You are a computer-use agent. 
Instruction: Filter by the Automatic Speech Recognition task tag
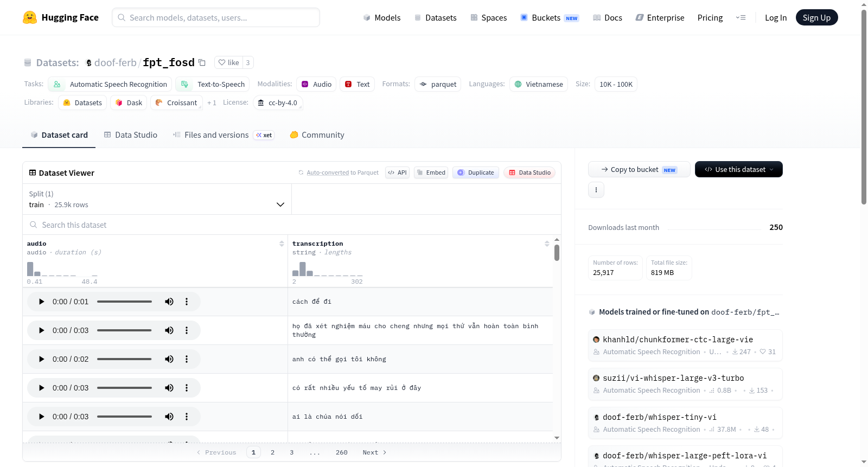(110, 84)
